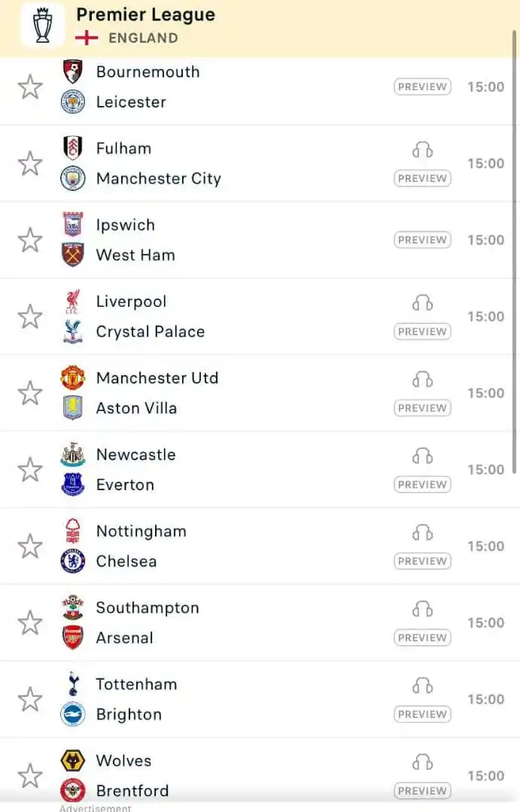The image size is (520, 812).
Task: Open preview for Manchester Utd vs Aston Villa
Action: tap(422, 408)
